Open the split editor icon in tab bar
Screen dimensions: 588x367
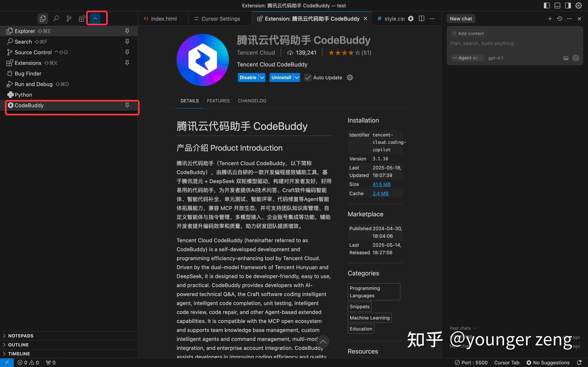422,18
